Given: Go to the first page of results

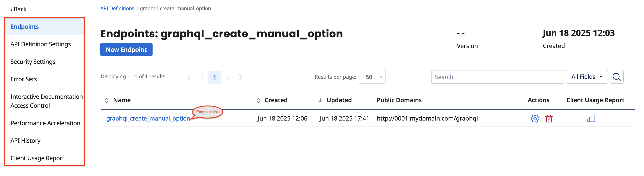Looking at the screenshot, I should point(189,77).
